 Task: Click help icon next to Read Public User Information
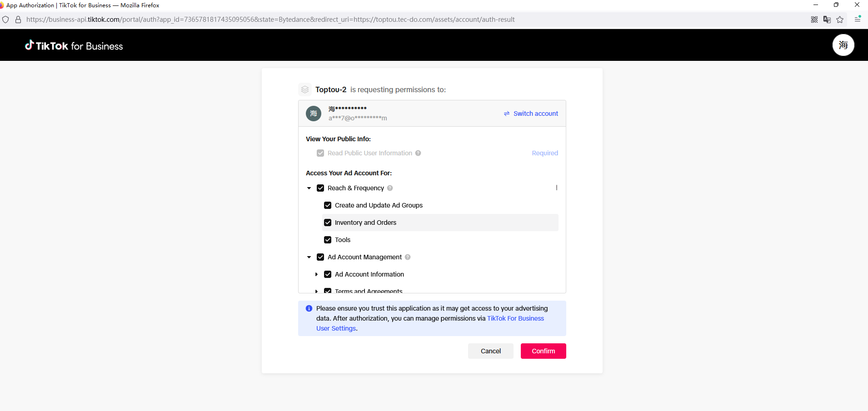(x=418, y=153)
